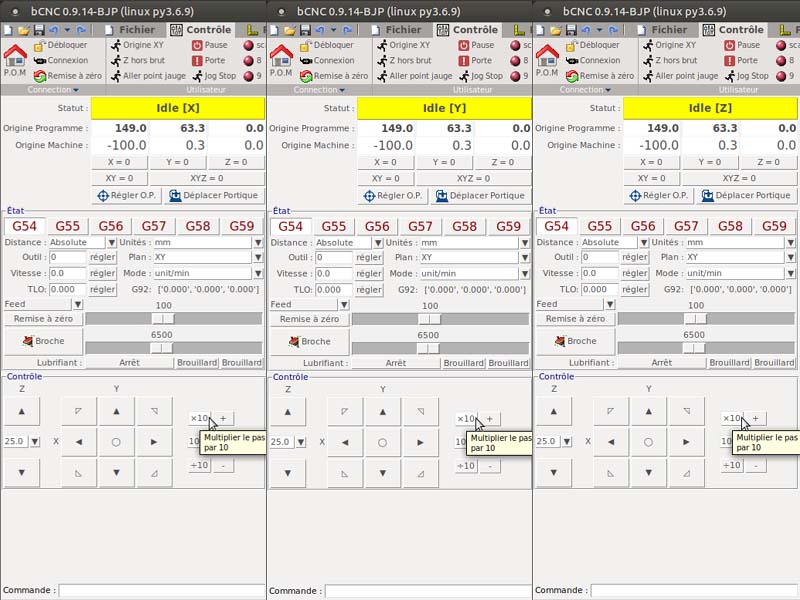Click the Porte door icon in Idle [Y] window
This screenshot has width=800, height=600.
[x=463, y=60]
